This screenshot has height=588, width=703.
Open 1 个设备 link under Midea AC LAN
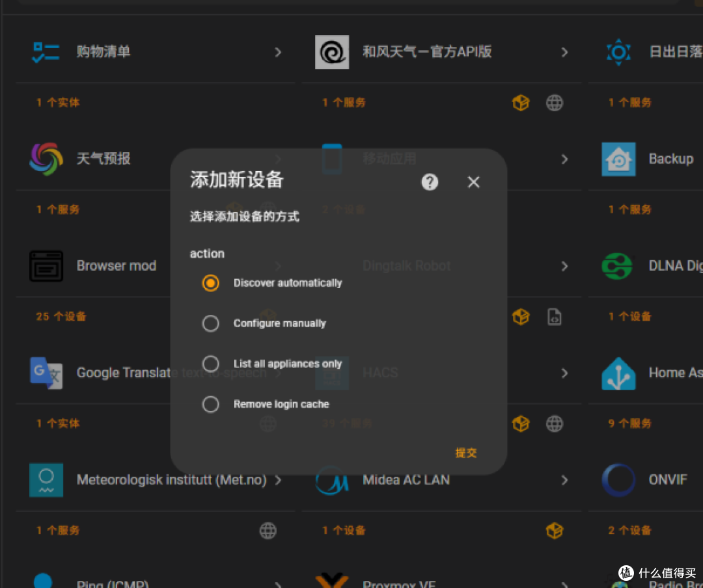(344, 531)
